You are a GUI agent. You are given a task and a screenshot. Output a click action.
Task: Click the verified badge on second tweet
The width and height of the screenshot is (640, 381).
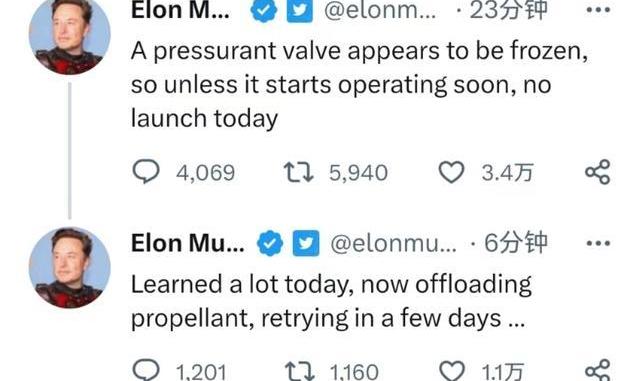[270, 243]
